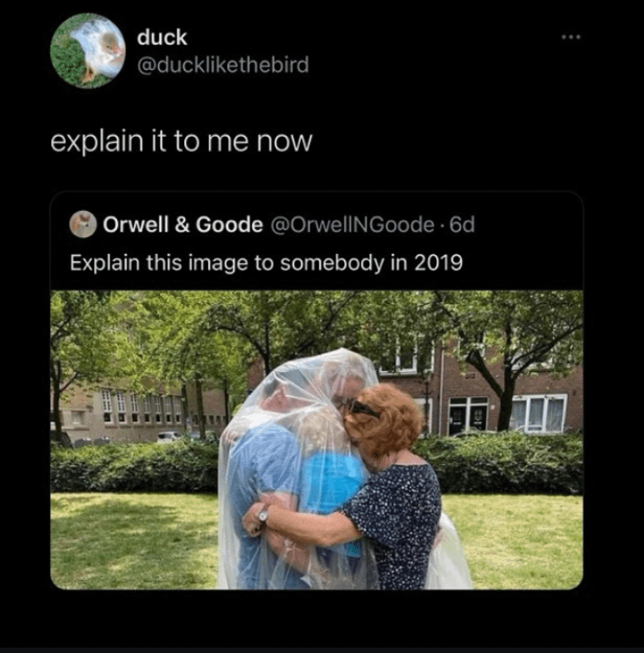644x653 pixels.
Task: Click the child's bright blue shirt in photo
Action: pyautogui.click(x=333, y=479)
